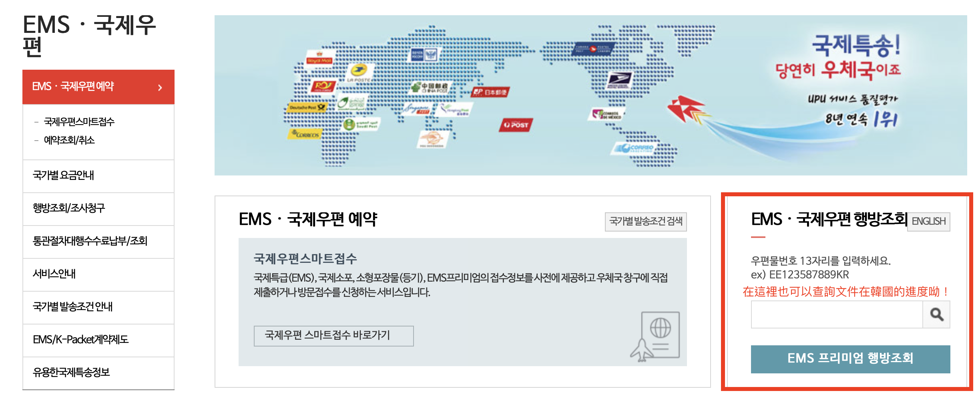The image size is (980, 395).
Task: Focus the tracking number input field
Action: tap(837, 314)
